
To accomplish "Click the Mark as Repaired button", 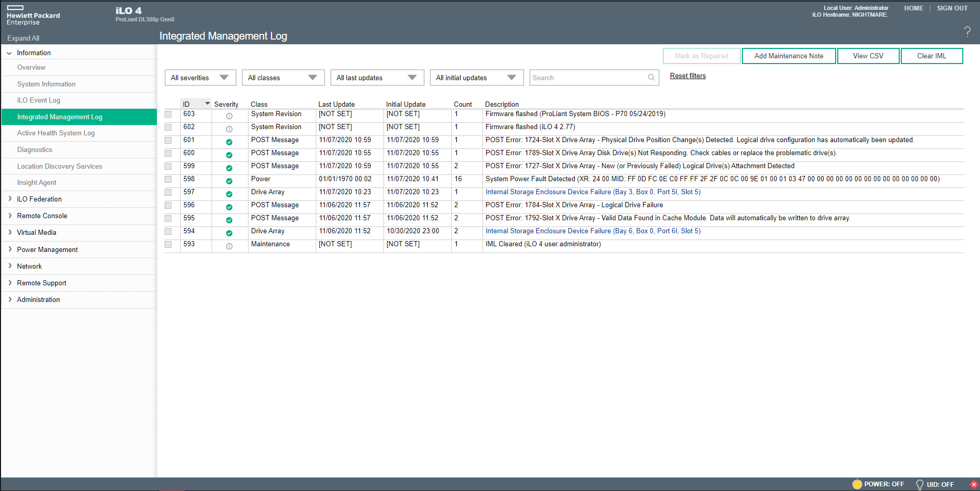I will [701, 56].
